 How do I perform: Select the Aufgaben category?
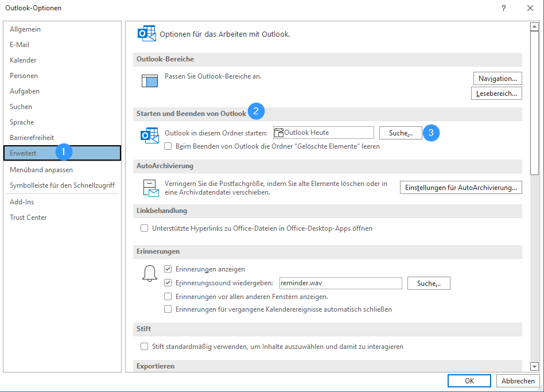63,91
